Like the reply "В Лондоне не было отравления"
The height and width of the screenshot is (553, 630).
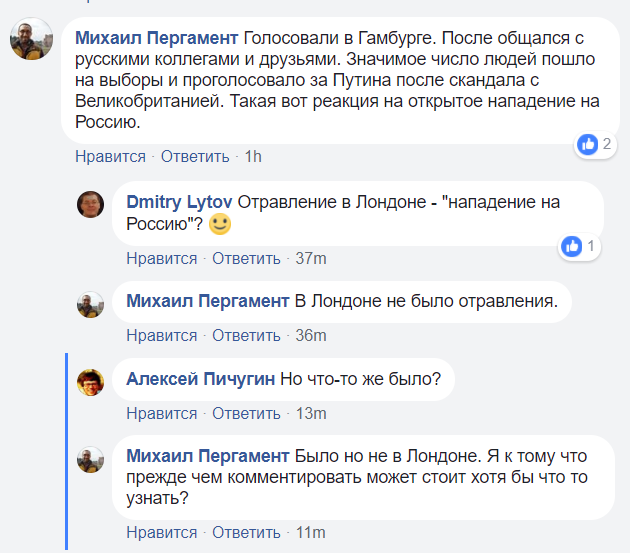(x=161, y=335)
